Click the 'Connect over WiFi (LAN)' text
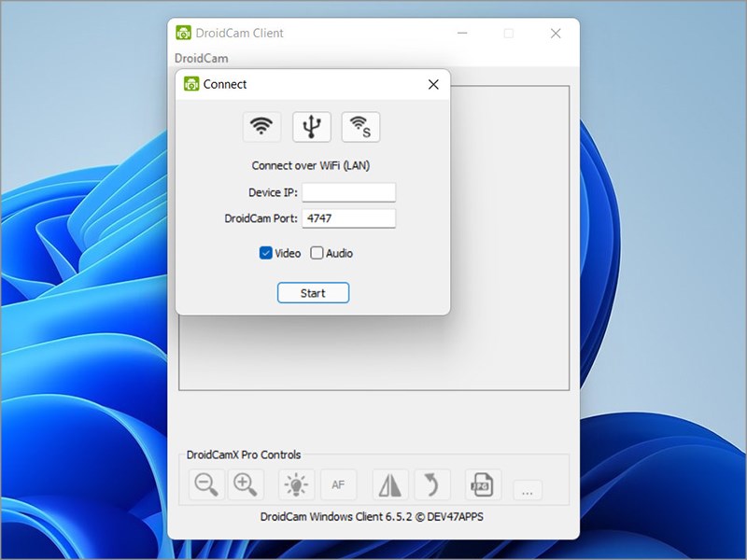747x560 pixels. (x=311, y=166)
